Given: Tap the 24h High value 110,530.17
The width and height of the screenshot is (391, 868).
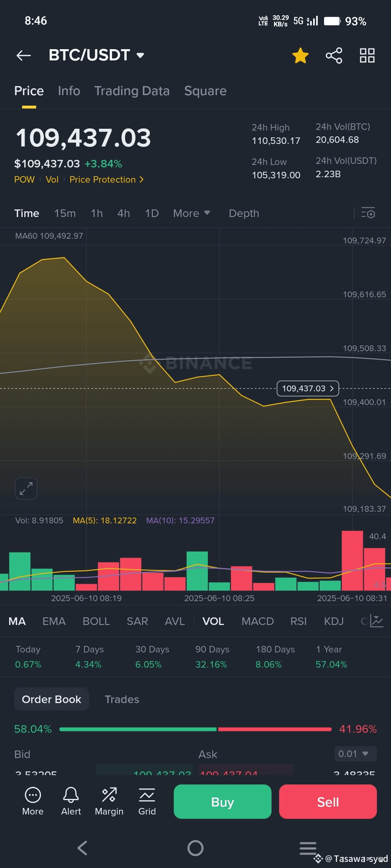Looking at the screenshot, I should [276, 141].
